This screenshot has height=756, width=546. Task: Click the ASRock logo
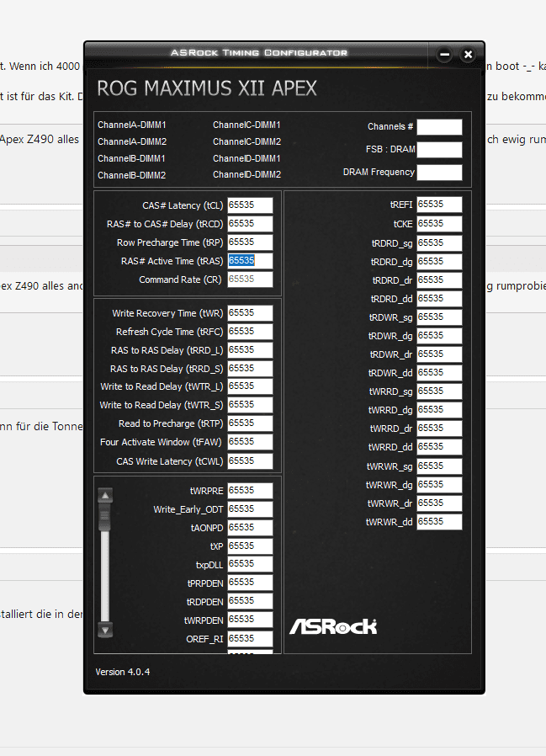333,626
